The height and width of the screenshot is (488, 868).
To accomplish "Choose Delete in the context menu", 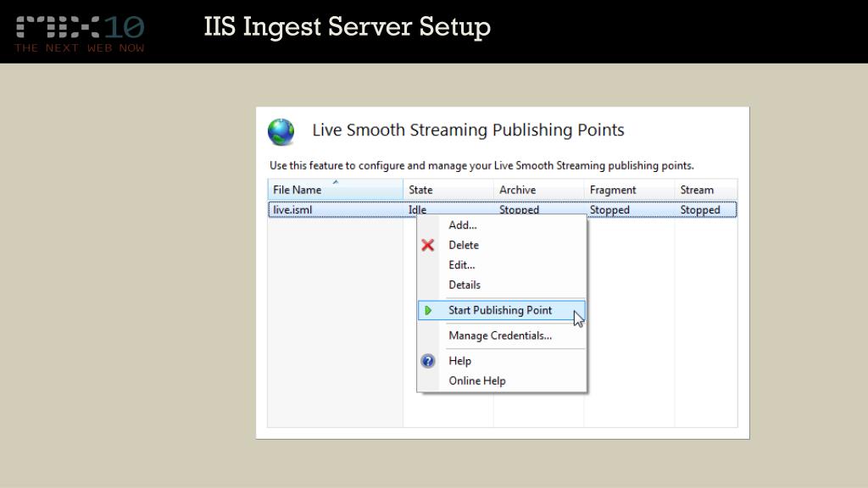I will (x=502, y=245).
